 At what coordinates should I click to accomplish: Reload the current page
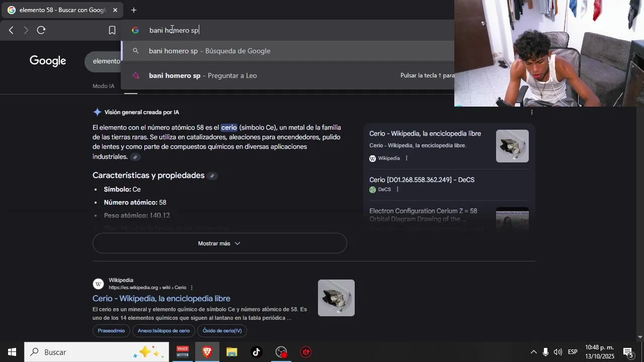click(x=41, y=30)
